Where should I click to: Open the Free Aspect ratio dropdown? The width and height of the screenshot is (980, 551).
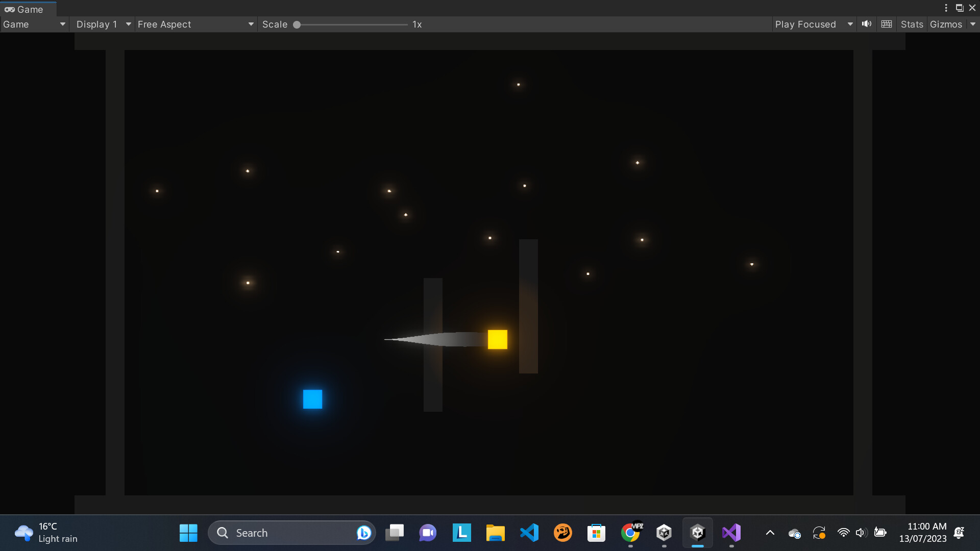[195, 24]
